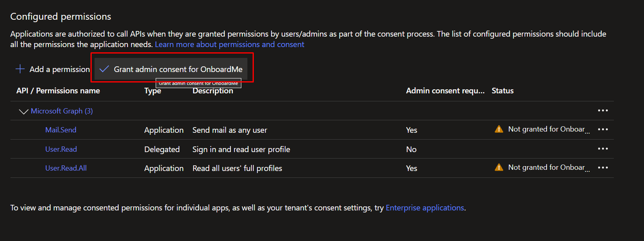Screen dimensions: 644x241
Task: Click the warning icon in the User.Read.All row
Action: pyautogui.click(x=499, y=167)
